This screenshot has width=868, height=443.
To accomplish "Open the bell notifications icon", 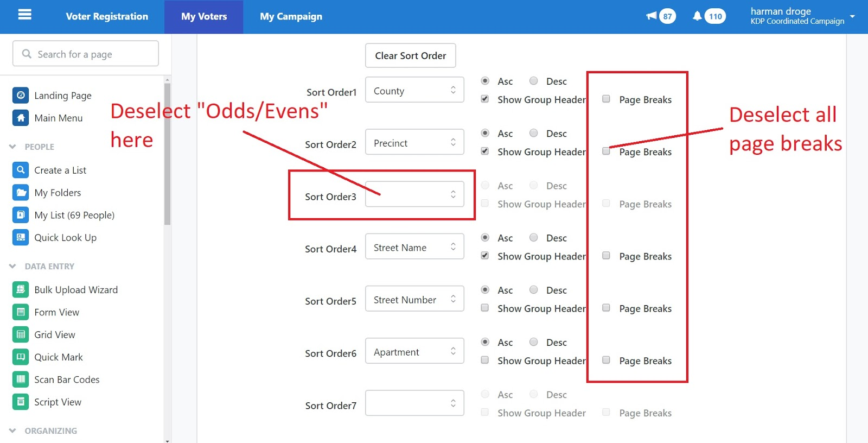I will coord(697,16).
